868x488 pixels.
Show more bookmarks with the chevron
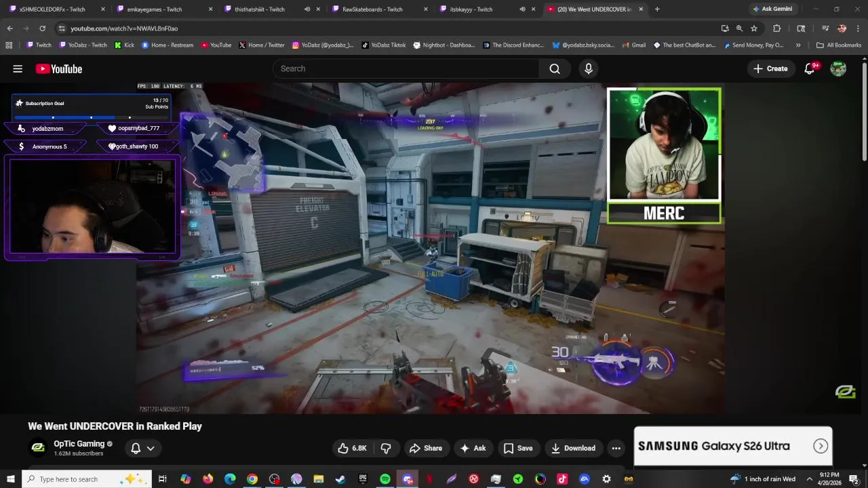click(798, 45)
